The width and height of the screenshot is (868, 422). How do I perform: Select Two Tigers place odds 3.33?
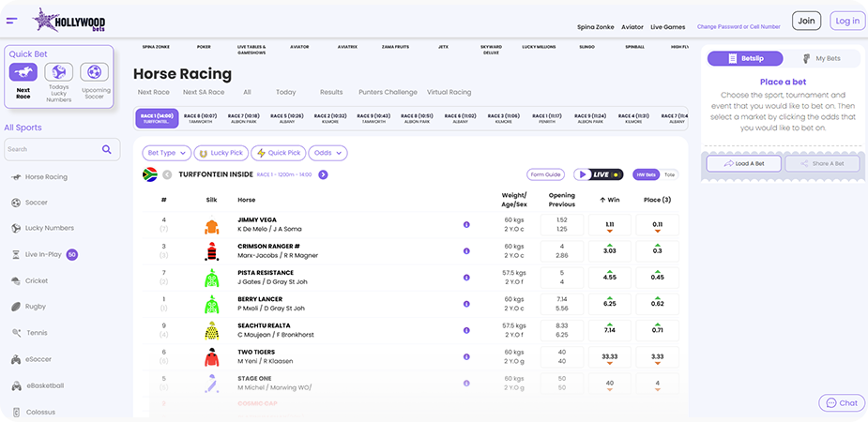657,357
